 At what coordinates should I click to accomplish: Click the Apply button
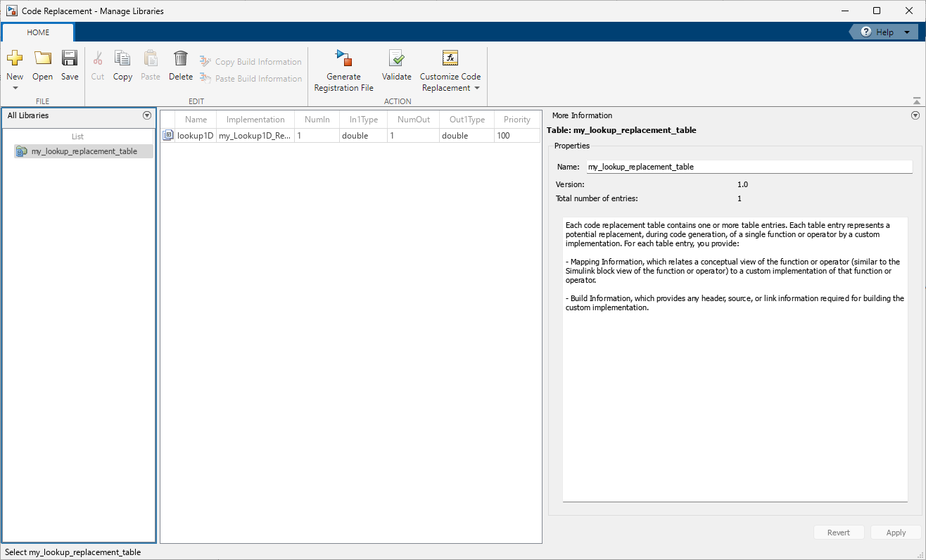(896, 533)
